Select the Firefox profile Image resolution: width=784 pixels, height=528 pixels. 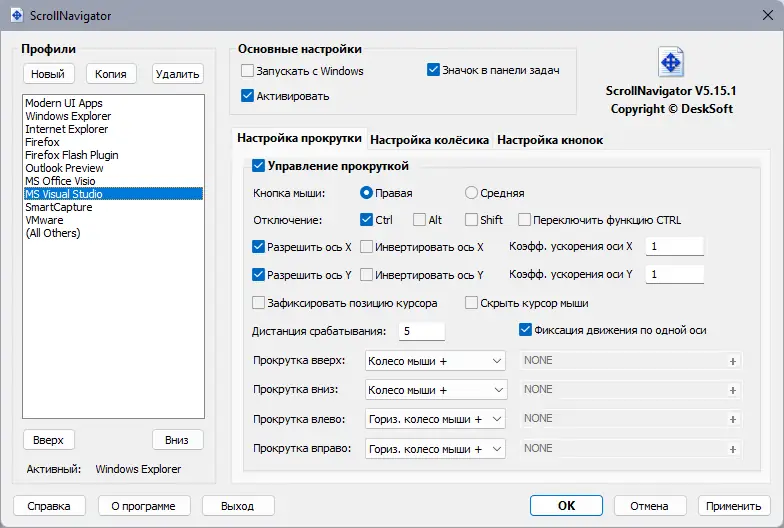(114, 142)
